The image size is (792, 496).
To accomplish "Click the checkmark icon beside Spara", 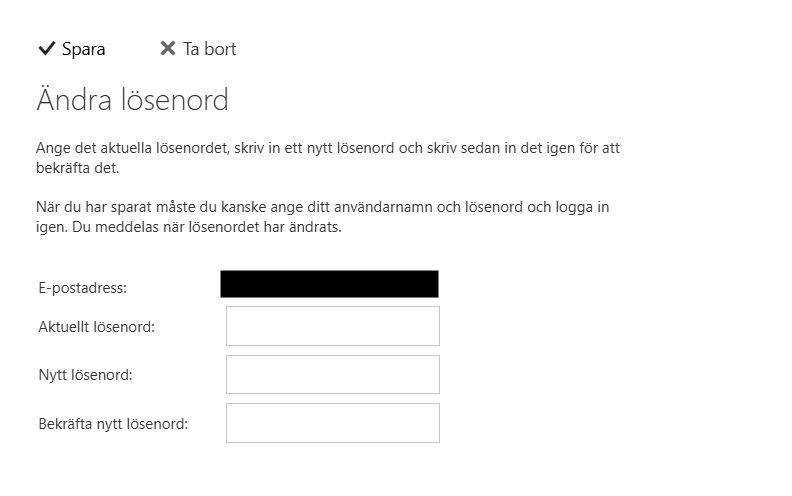I will tap(46, 48).
